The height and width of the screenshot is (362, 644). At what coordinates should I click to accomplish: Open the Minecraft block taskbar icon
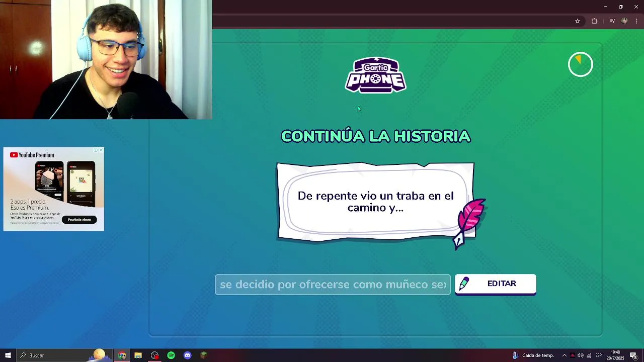point(204,355)
